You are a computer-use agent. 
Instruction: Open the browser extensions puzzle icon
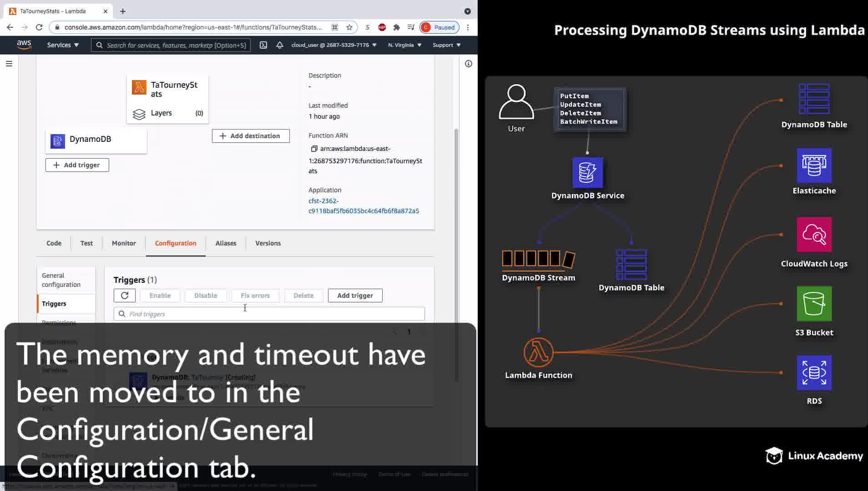(x=397, y=27)
